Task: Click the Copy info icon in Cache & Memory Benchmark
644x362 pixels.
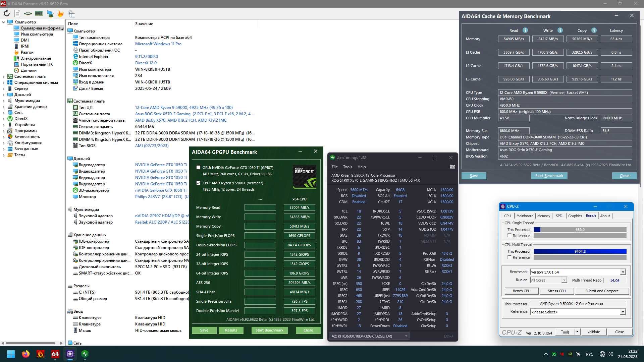Action: pos(594,30)
